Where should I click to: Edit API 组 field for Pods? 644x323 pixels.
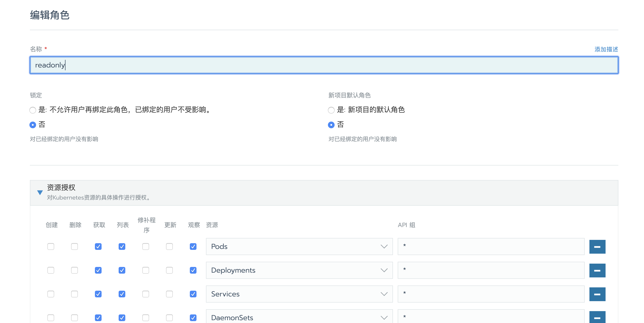[491, 247]
